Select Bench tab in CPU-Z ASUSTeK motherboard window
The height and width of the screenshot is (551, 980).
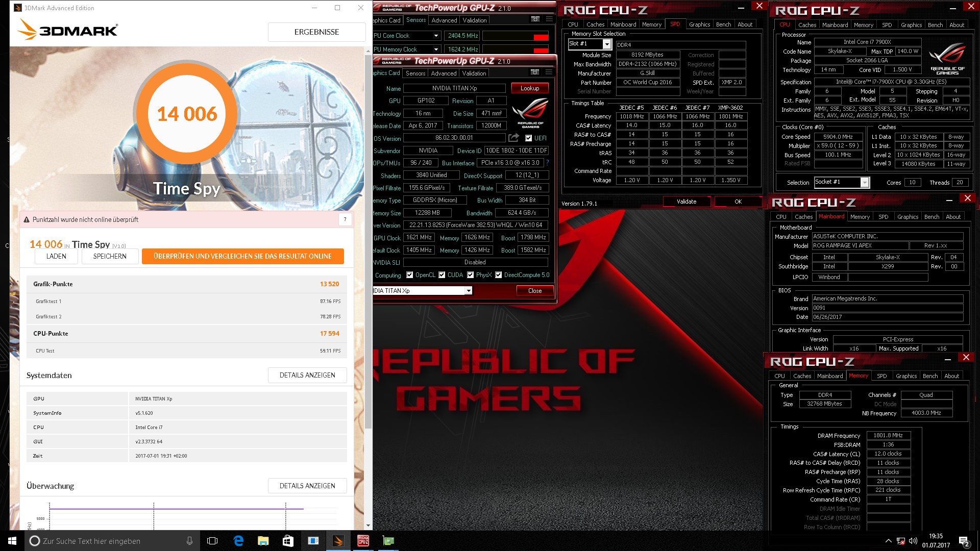932,217
